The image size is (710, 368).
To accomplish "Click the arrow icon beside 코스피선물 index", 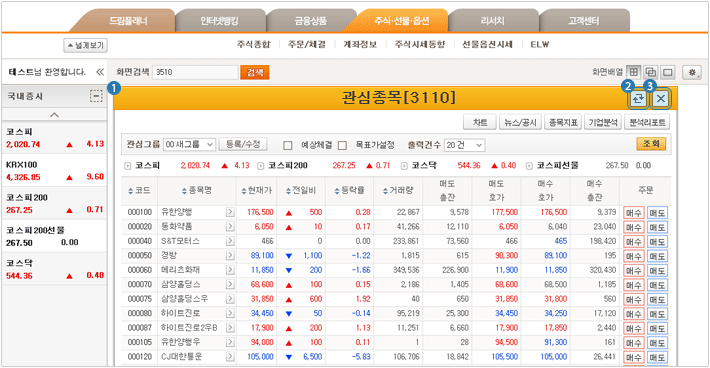I will pos(529,166).
